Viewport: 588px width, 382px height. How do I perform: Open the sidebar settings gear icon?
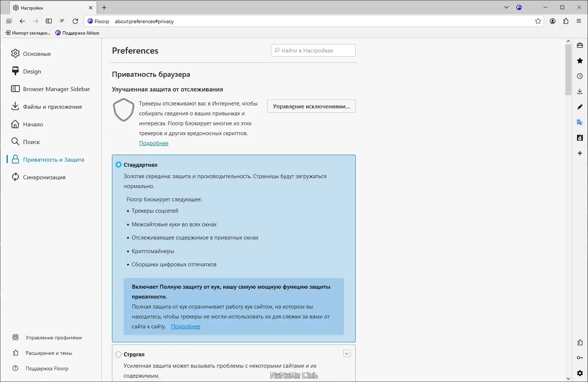click(x=580, y=373)
